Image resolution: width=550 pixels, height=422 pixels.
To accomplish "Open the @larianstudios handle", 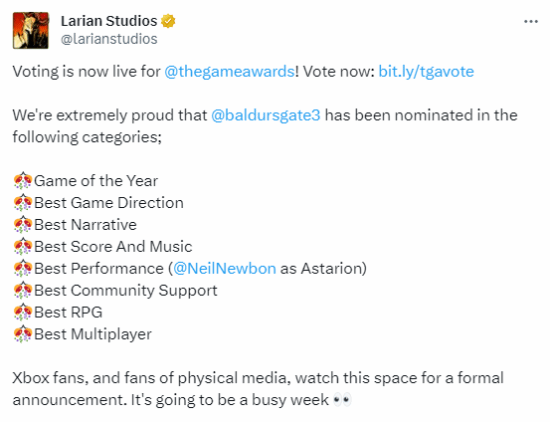I will pyautogui.click(x=109, y=39).
